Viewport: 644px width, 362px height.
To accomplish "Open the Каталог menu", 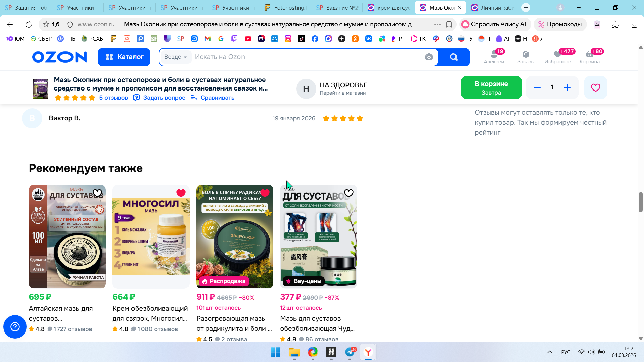I will coord(124,57).
